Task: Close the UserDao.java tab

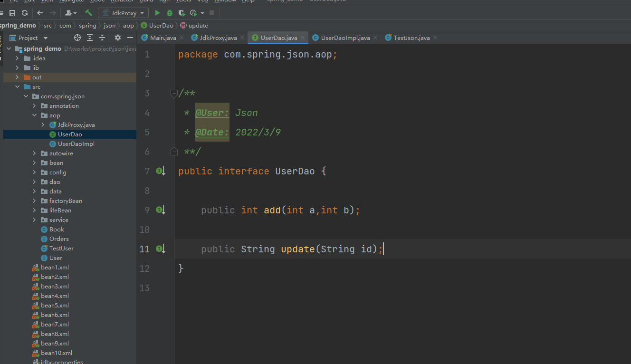Action: click(x=303, y=38)
